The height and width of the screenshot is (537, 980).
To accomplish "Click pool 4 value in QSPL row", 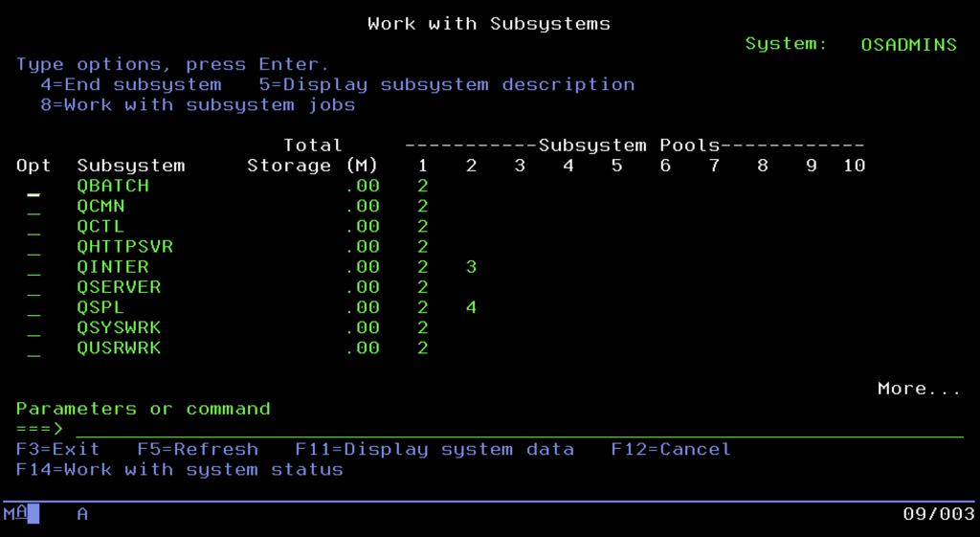I will click(471, 307).
